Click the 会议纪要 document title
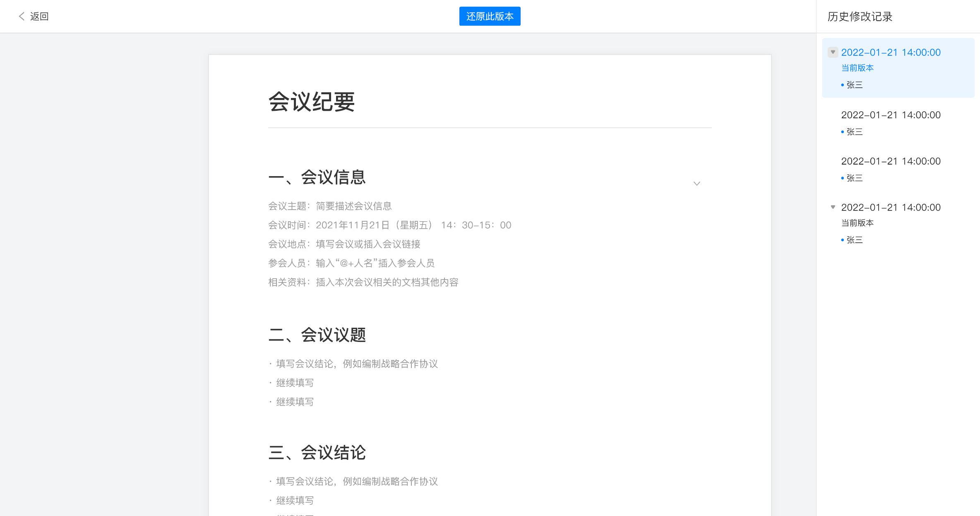Image resolution: width=980 pixels, height=516 pixels. point(312,102)
